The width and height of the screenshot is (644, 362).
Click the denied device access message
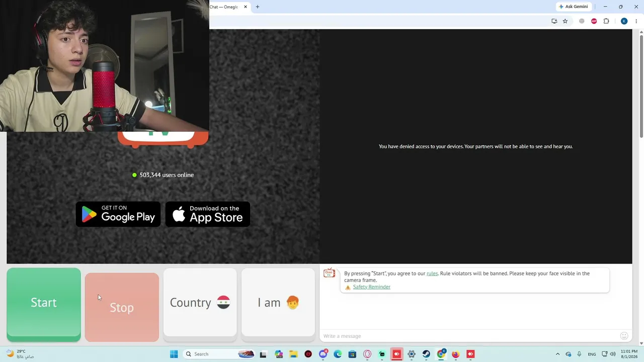click(475, 146)
